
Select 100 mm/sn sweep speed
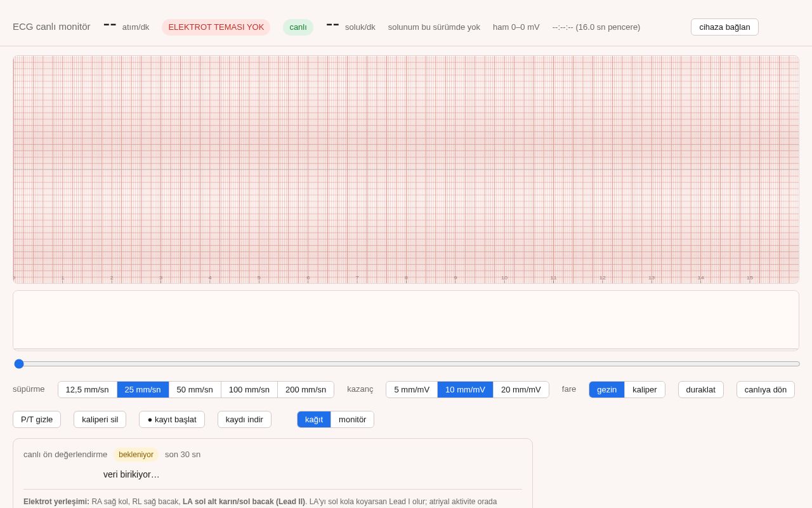[249, 389]
